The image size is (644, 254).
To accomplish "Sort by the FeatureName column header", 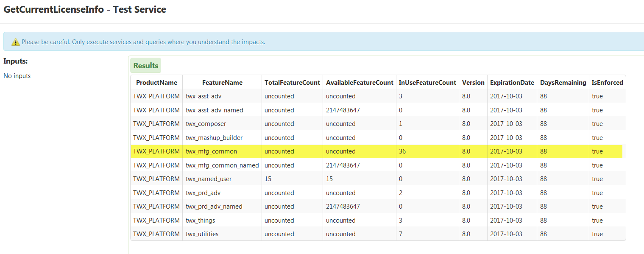I will click(222, 83).
